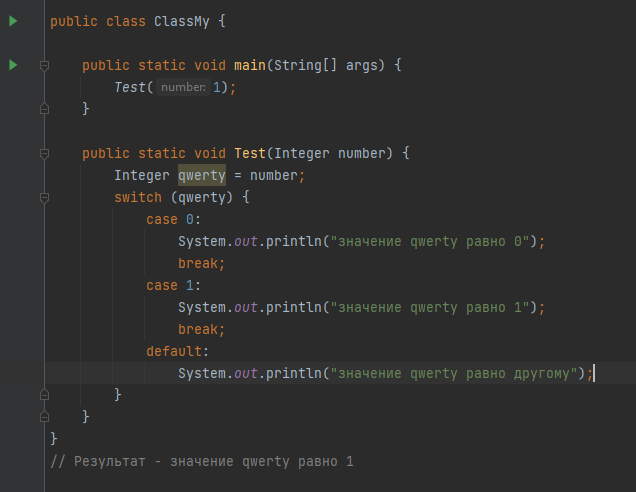Click break statement under case 1
This screenshot has width=636, height=492.
pyautogui.click(x=201, y=329)
